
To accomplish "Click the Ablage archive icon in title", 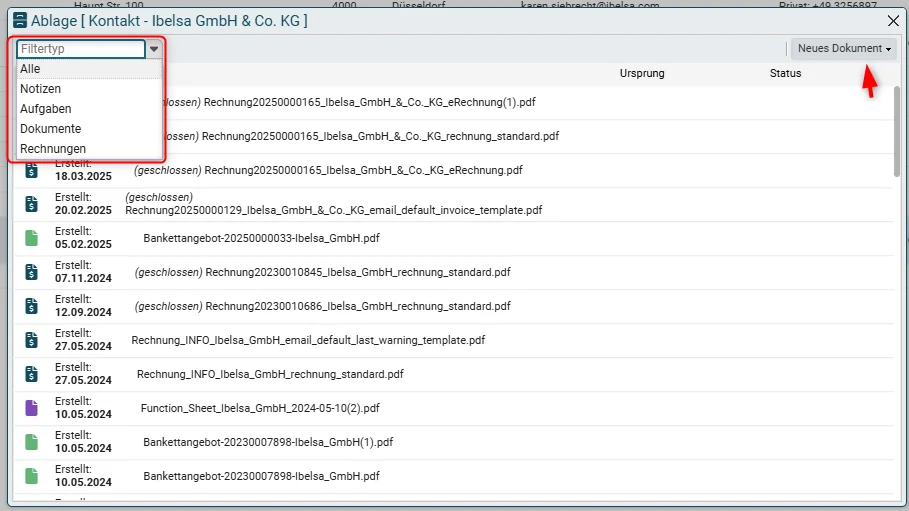I will point(20,20).
